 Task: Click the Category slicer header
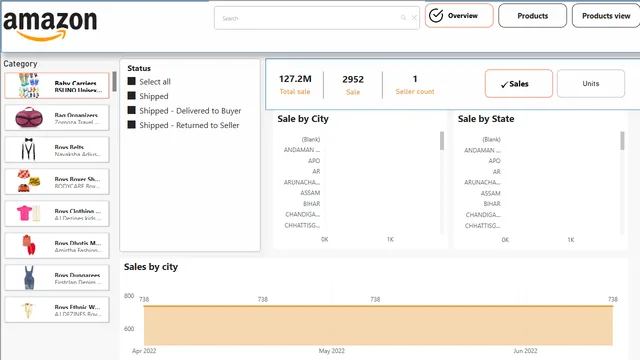point(20,64)
